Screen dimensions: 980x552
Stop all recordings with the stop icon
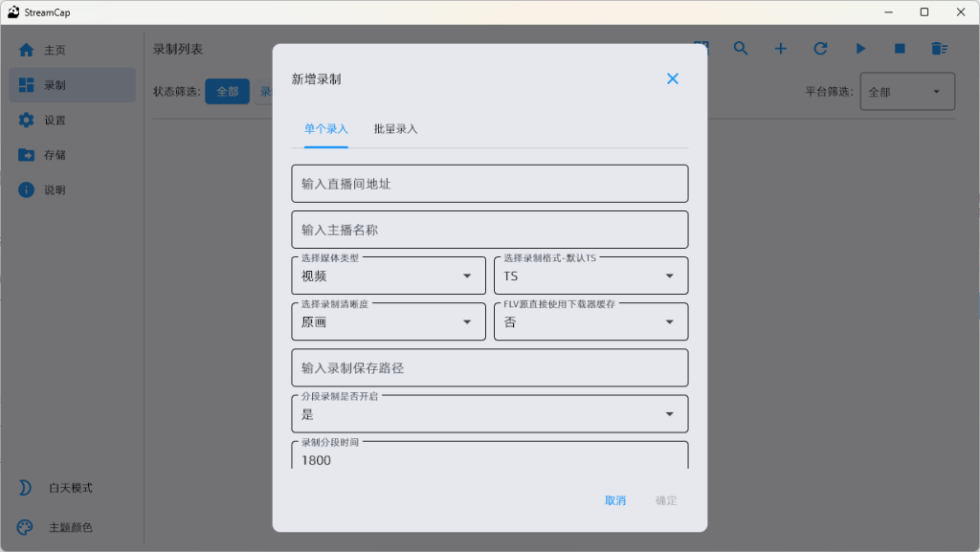click(900, 48)
